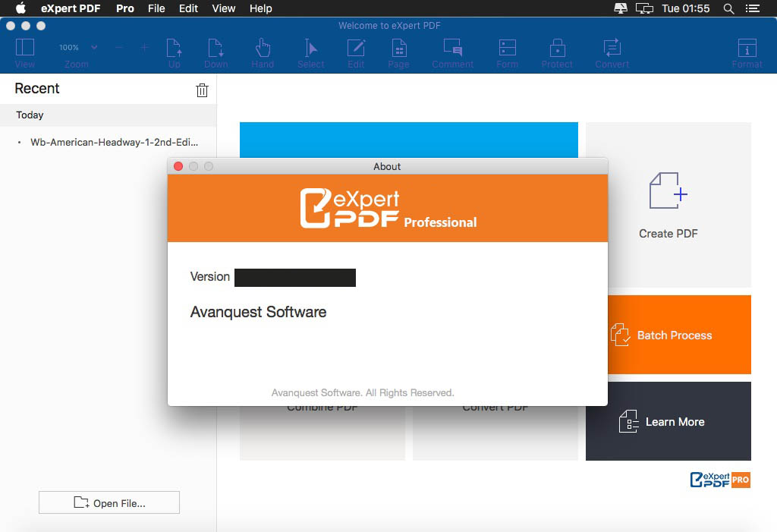
Task: Open the File menu
Action: click(x=156, y=8)
